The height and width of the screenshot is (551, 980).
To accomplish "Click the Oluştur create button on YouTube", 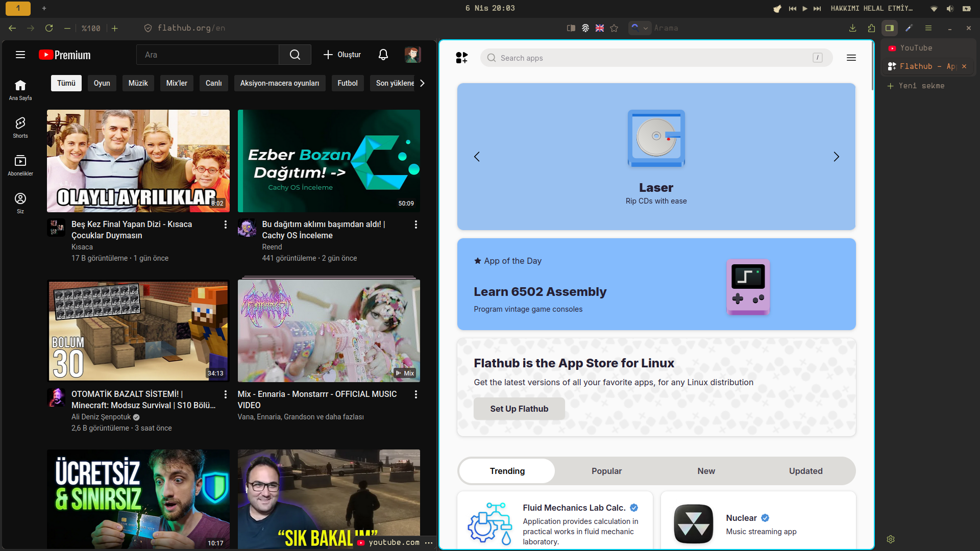I will (x=342, y=55).
